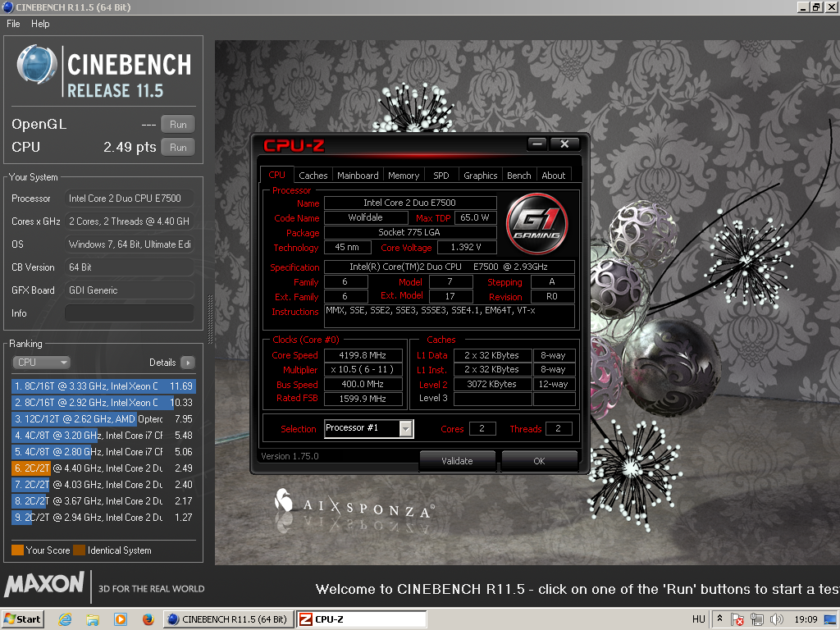
Task: Switch to the Mainboard tab
Action: coord(358,176)
